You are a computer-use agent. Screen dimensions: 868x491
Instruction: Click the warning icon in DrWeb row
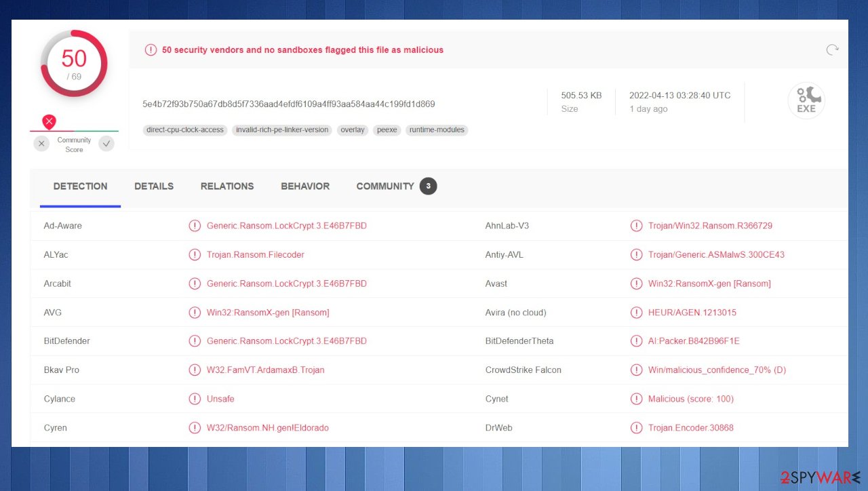[x=636, y=428]
